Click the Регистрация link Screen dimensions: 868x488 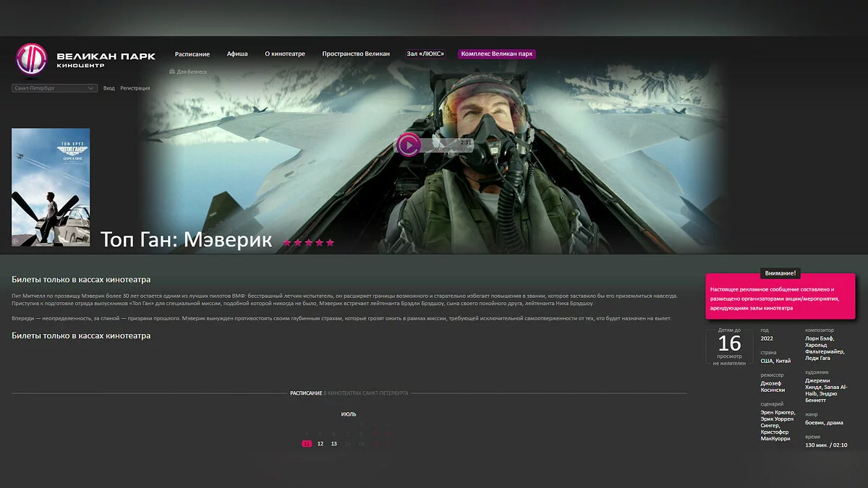click(x=135, y=88)
